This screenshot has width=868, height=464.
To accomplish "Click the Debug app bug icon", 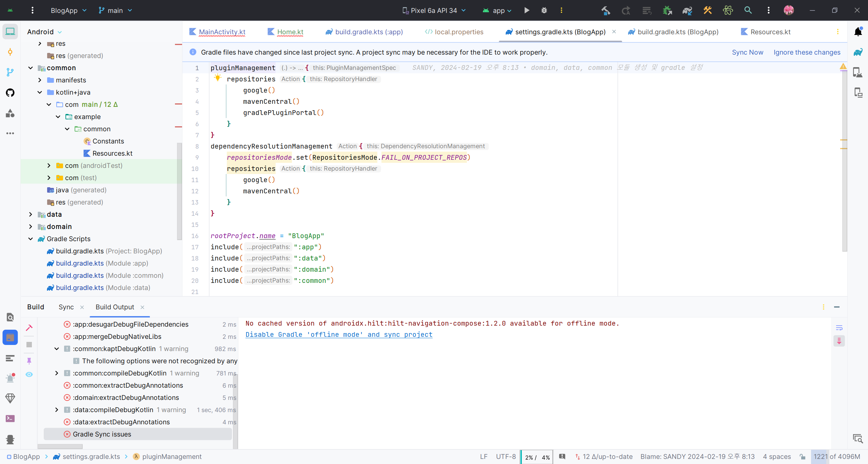I will point(544,11).
